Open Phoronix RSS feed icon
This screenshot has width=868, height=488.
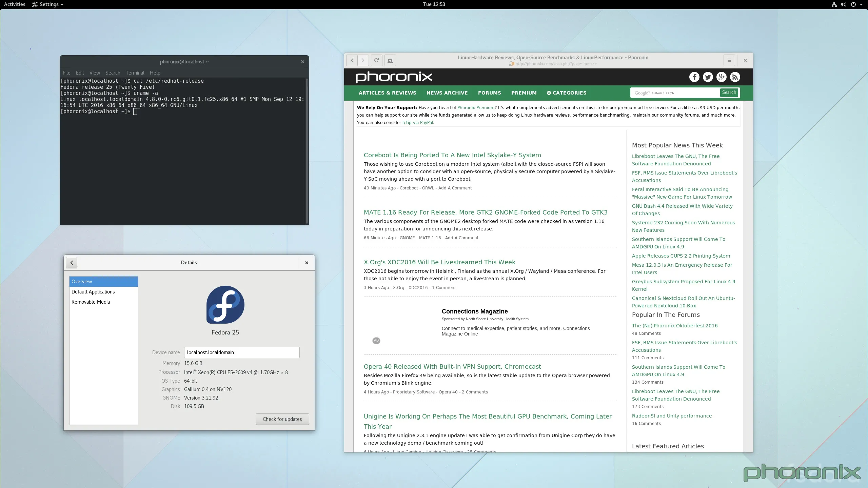tap(735, 77)
